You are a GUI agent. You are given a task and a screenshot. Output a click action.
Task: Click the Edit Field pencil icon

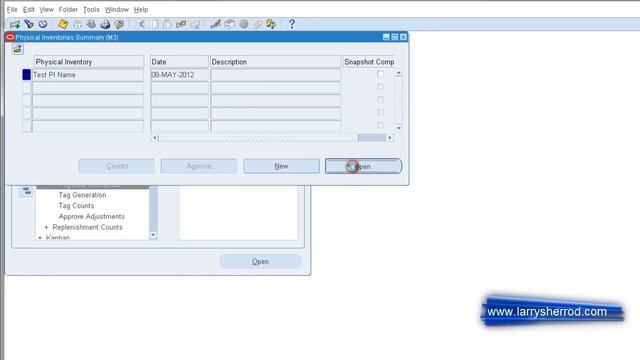216,24
